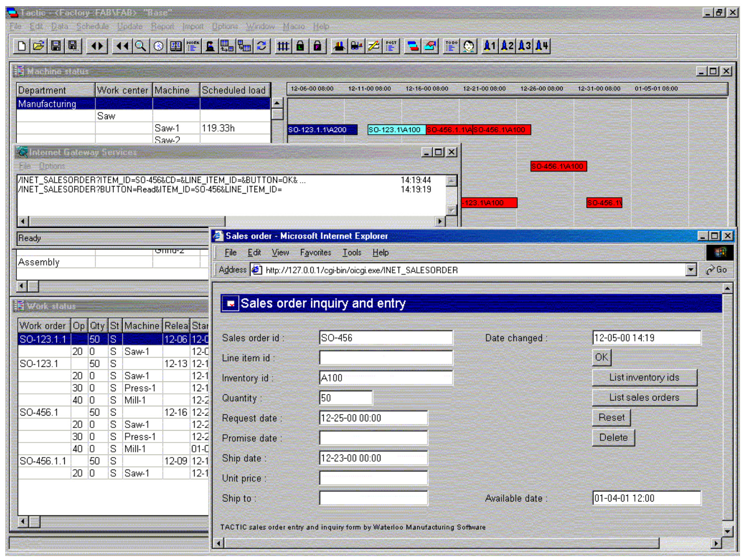The image size is (744, 560).
Task: Open the Help menu in Internet Explorer
Action: [380, 253]
